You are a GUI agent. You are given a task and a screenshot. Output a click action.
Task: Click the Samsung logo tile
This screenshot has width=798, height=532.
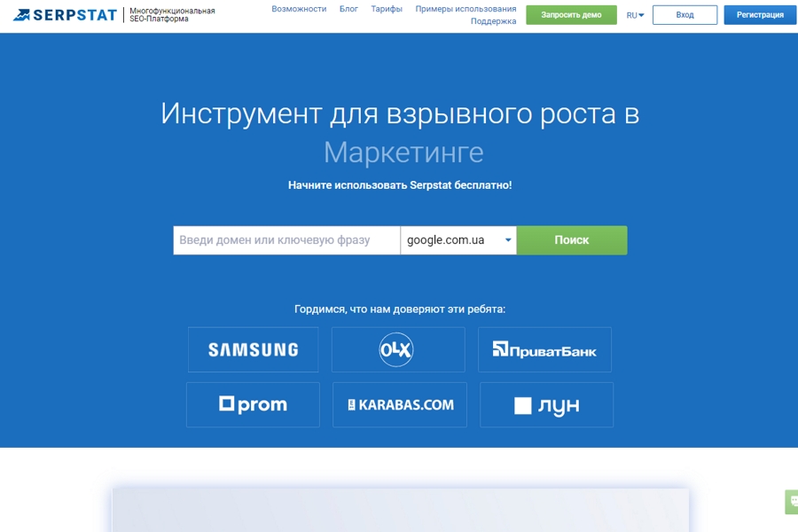253,349
